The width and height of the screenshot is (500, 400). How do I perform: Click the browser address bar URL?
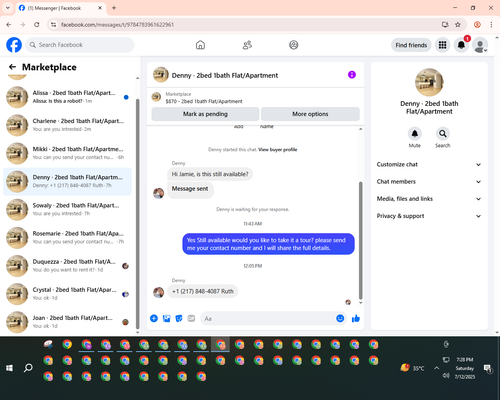click(117, 25)
